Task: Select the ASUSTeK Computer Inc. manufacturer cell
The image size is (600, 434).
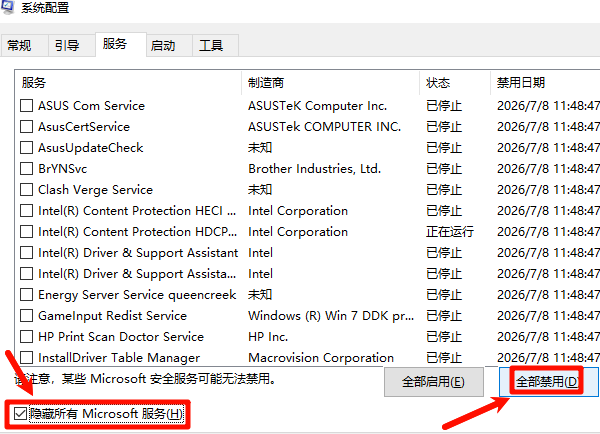Action: 317,106
